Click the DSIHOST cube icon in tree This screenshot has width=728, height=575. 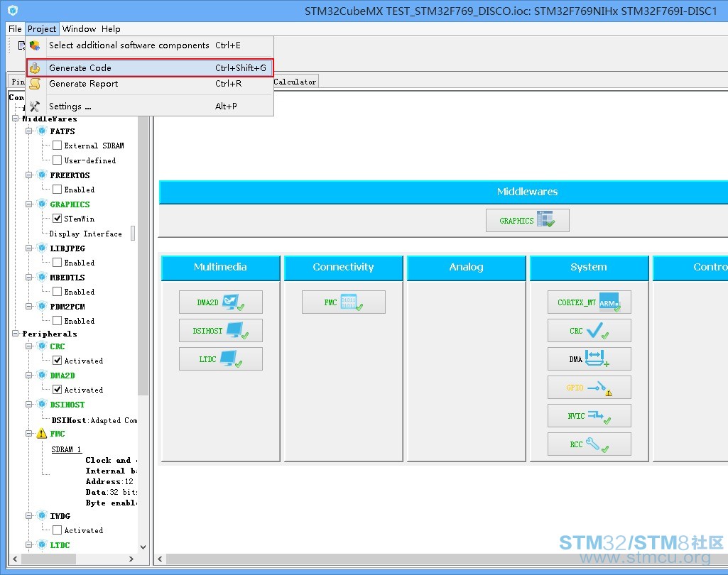pos(42,404)
